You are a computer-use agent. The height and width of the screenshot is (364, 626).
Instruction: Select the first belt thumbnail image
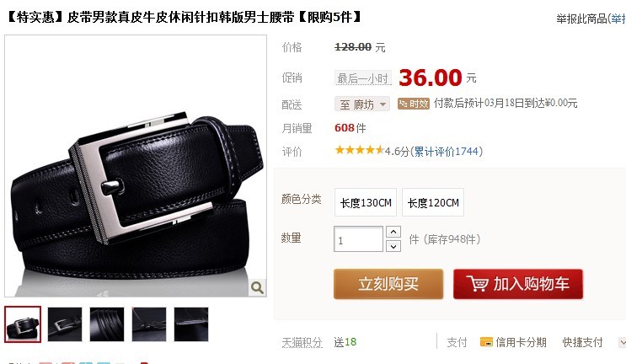click(x=23, y=324)
